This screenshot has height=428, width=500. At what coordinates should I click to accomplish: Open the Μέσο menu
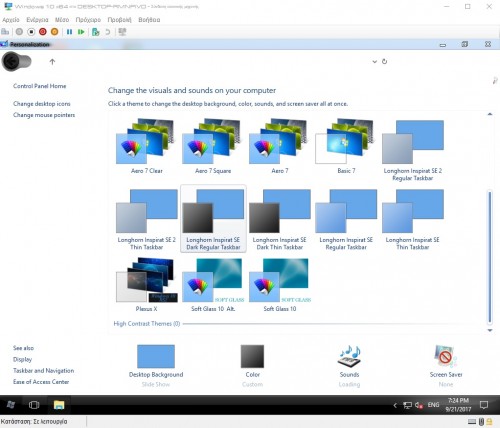point(62,20)
